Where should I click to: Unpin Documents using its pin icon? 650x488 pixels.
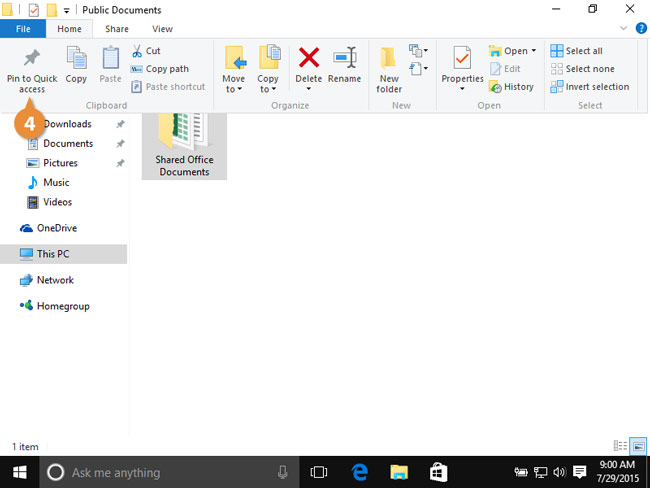[x=120, y=144]
